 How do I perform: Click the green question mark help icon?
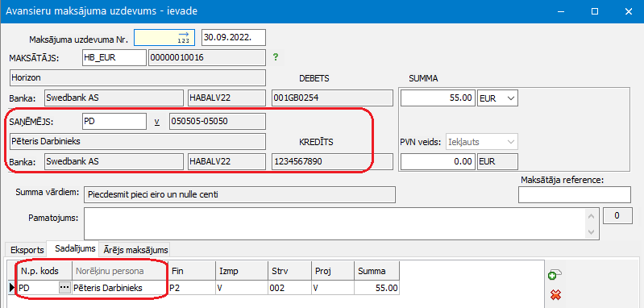pyautogui.click(x=276, y=57)
